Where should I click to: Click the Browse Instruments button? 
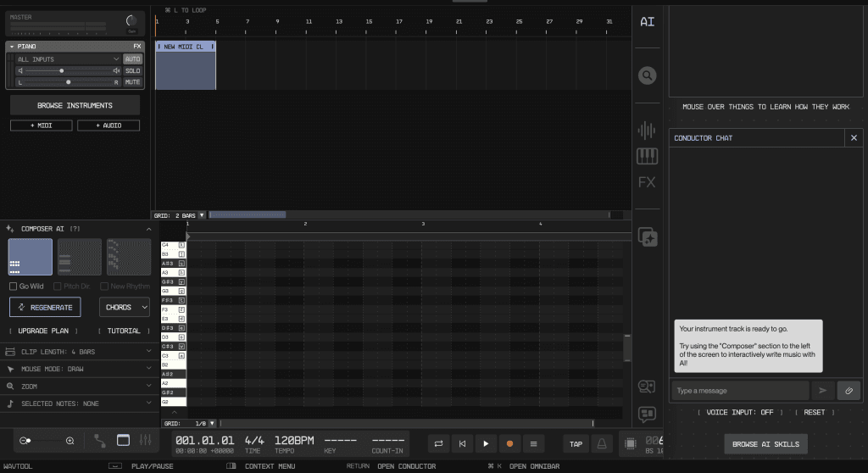[75, 105]
